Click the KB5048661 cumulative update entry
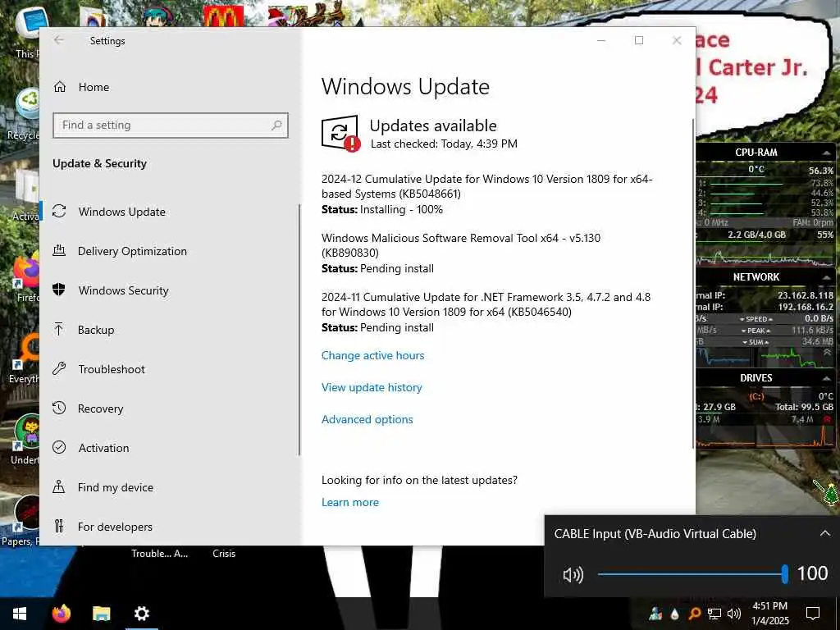The image size is (840, 630). tap(487, 194)
